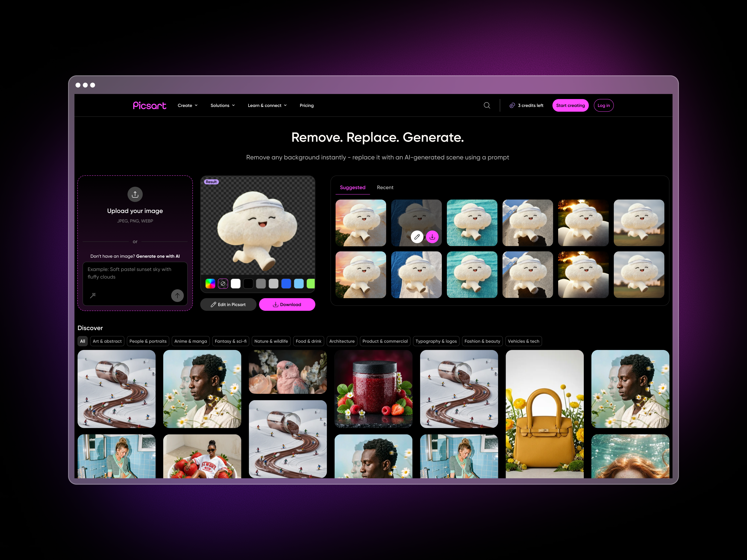Click the Picsart logo
747x560 pixels.
(x=149, y=106)
